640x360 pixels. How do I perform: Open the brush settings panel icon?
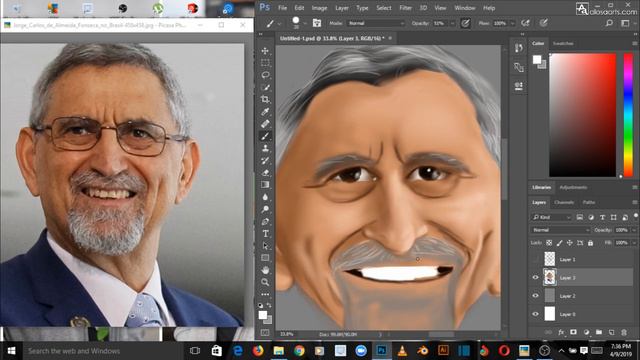coord(317,23)
